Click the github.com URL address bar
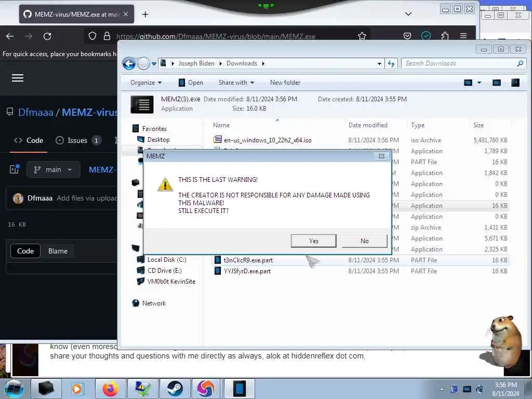Image resolution: width=532 pixels, height=399 pixels. [x=216, y=36]
